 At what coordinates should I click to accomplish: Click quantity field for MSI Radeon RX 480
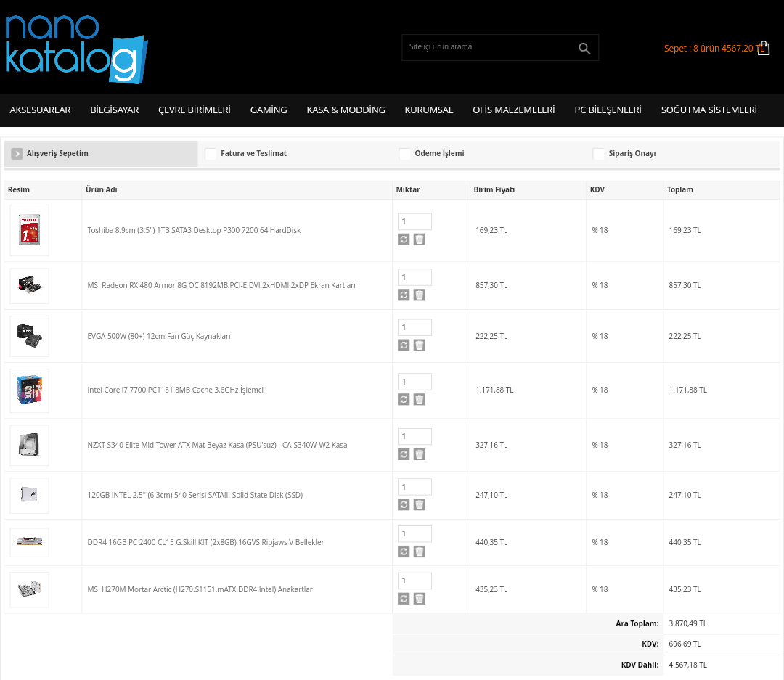tap(415, 277)
